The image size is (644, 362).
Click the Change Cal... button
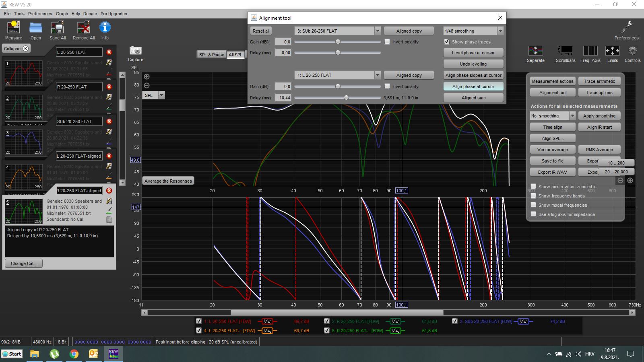tap(24, 263)
